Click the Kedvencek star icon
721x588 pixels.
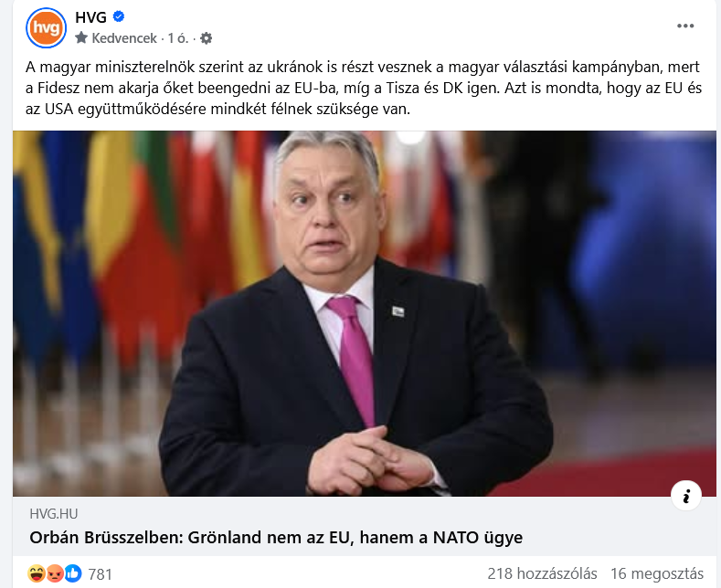pyautogui.click(x=81, y=37)
